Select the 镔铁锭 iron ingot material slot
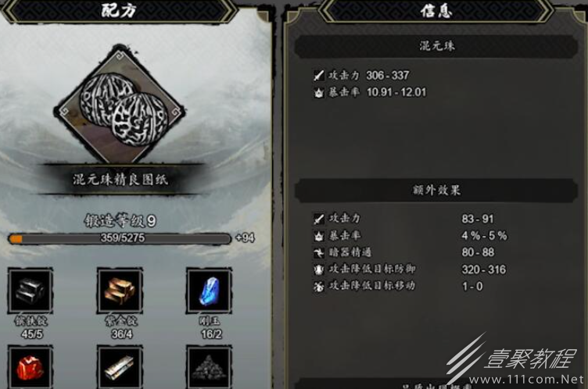Image resolution: width=588 pixels, height=389 pixels. [30, 291]
